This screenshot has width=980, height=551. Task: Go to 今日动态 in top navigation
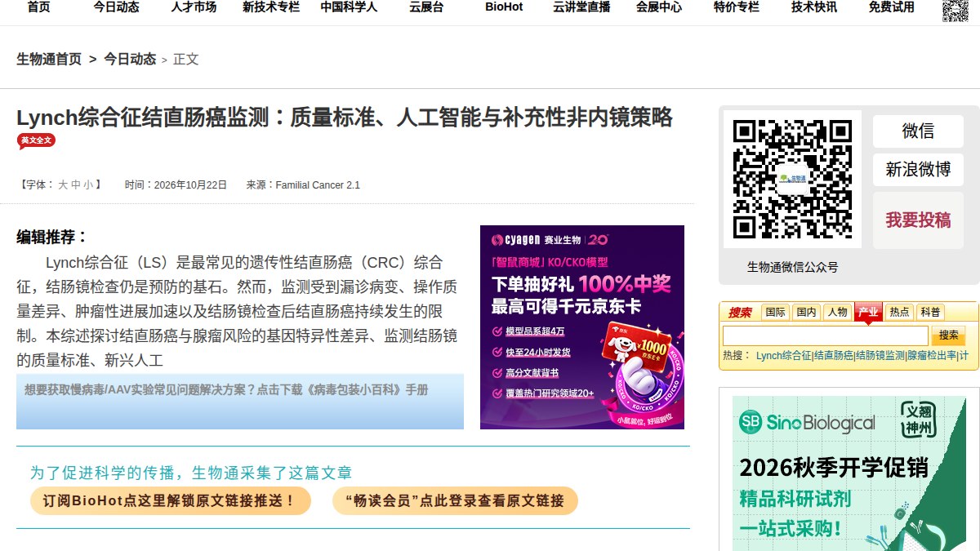coord(116,7)
